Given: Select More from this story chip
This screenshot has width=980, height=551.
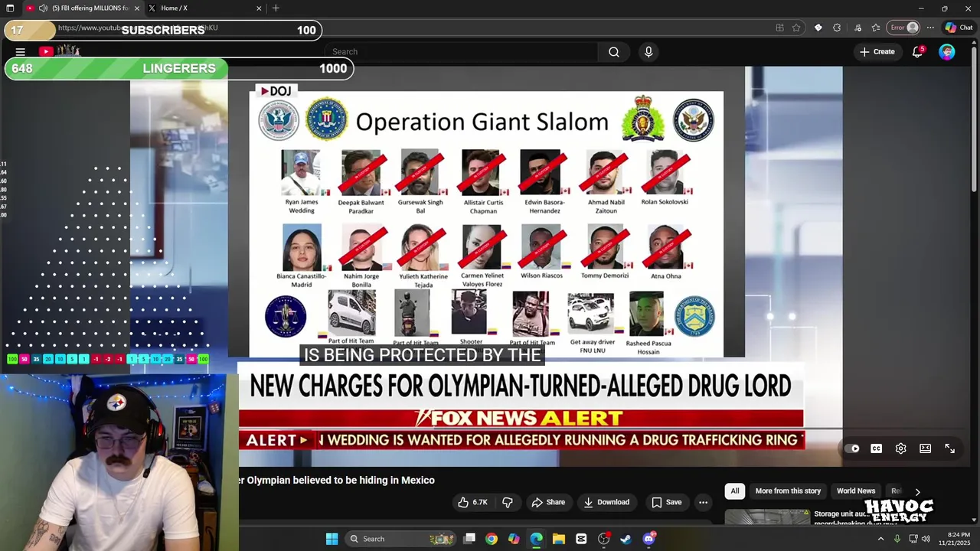Looking at the screenshot, I should (788, 491).
